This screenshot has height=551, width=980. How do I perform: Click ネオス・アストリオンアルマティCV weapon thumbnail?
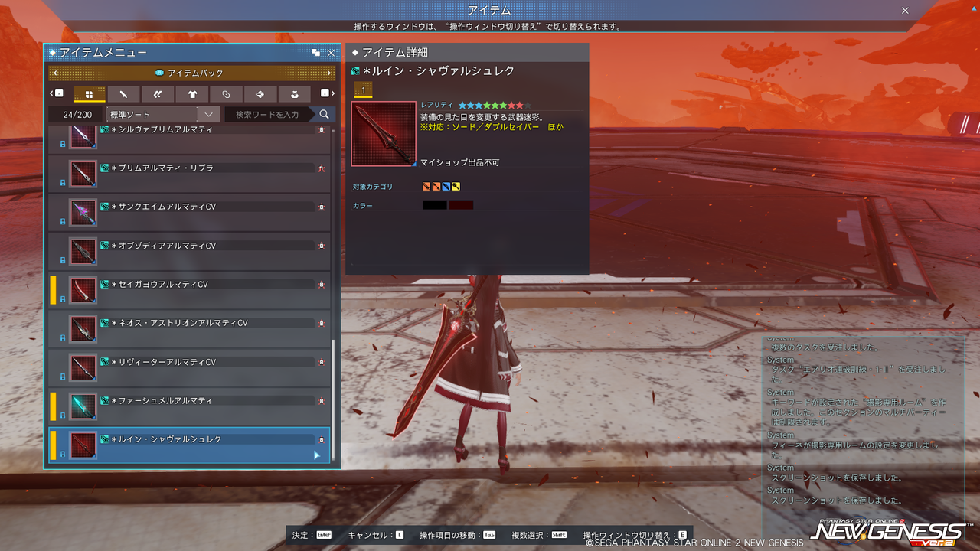point(83,329)
